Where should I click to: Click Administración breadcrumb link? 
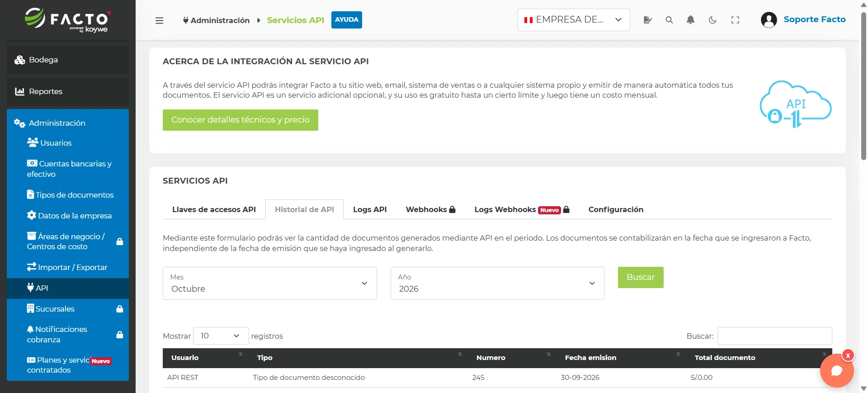(x=216, y=20)
